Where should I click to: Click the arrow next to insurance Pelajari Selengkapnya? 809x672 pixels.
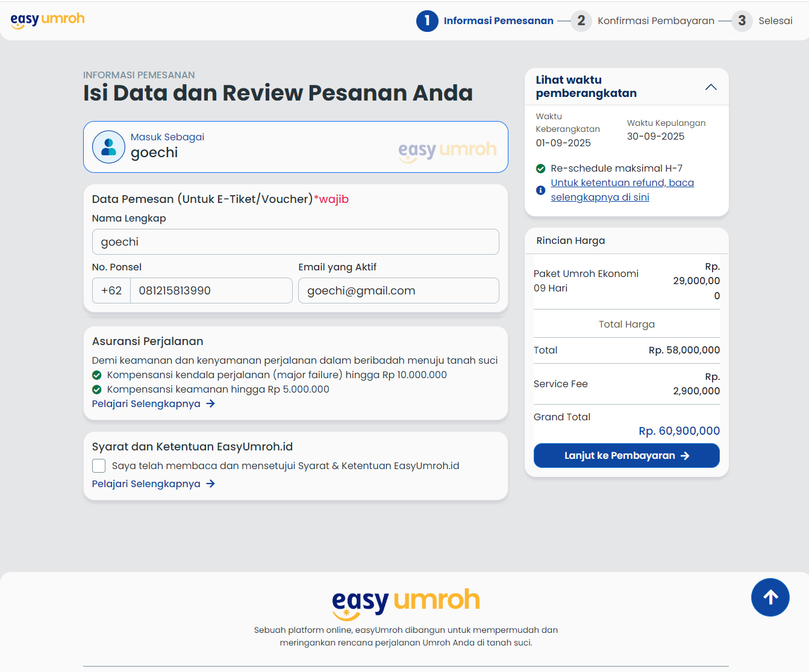pyautogui.click(x=210, y=404)
